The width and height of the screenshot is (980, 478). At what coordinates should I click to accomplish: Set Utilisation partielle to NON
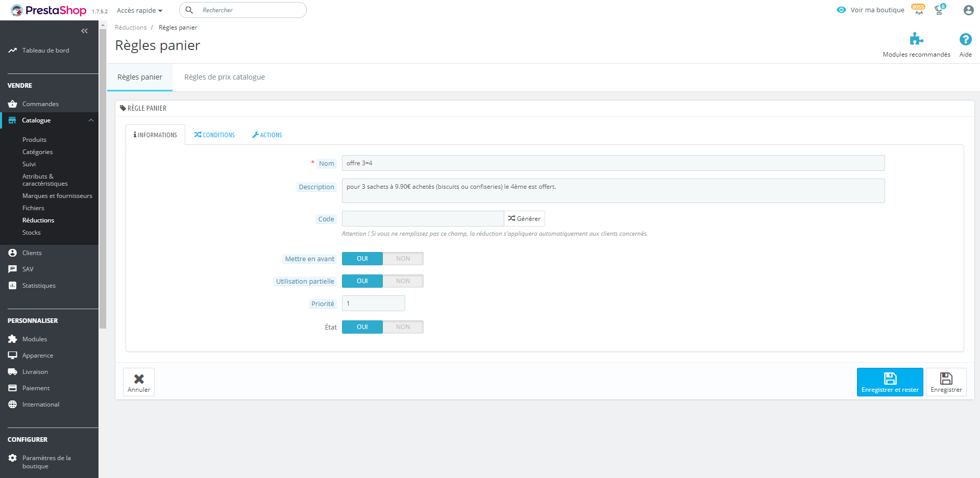pyautogui.click(x=403, y=281)
